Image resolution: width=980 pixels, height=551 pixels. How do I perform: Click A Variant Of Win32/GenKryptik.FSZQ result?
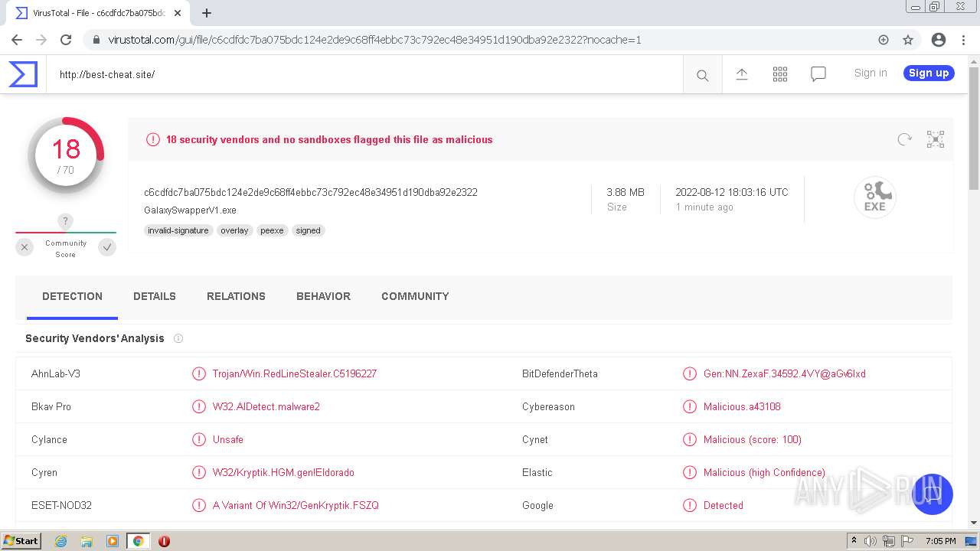pyautogui.click(x=296, y=505)
